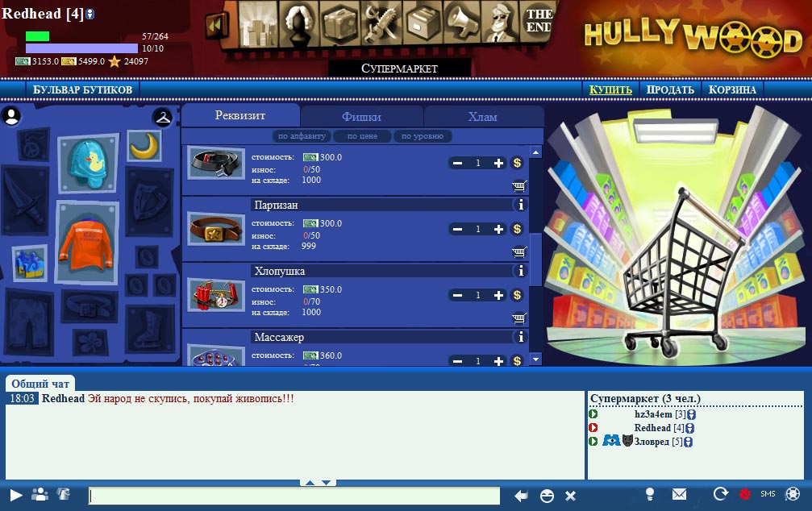The height and width of the screenshot is (511, 812).
Task: Open the Хлам tab
Action: 482,117
